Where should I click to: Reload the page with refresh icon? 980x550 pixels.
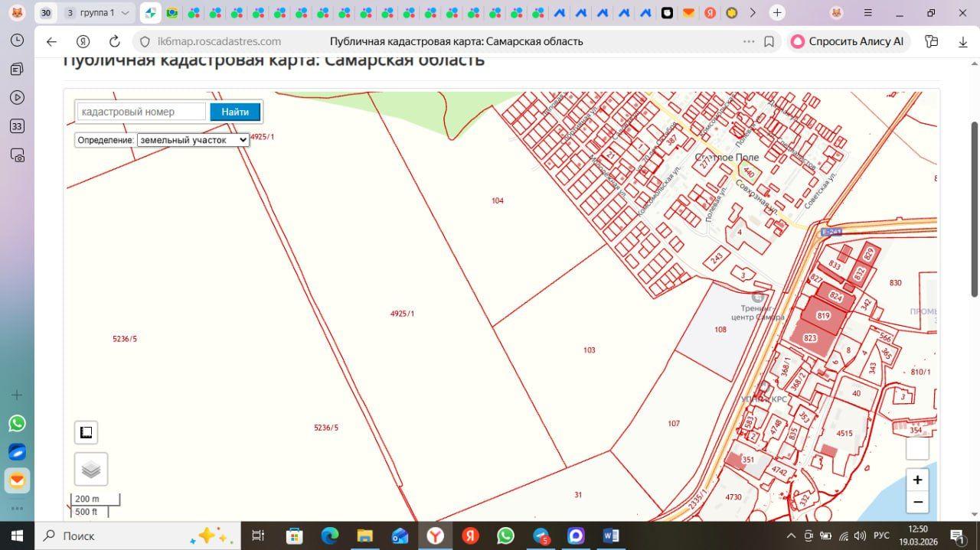pos(115,41)
